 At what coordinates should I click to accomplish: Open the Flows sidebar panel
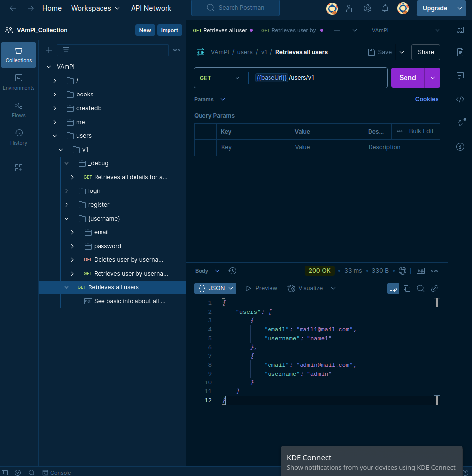point(19,109)
